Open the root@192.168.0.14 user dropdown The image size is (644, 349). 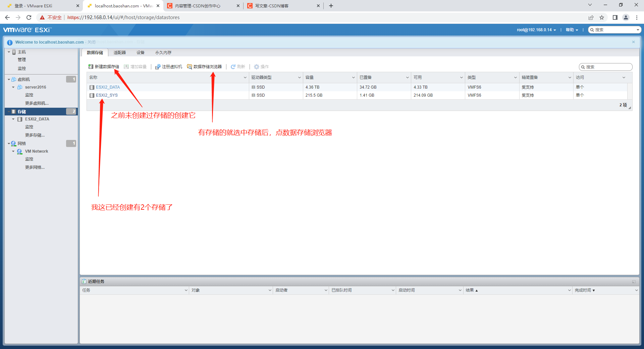(536, 30)
